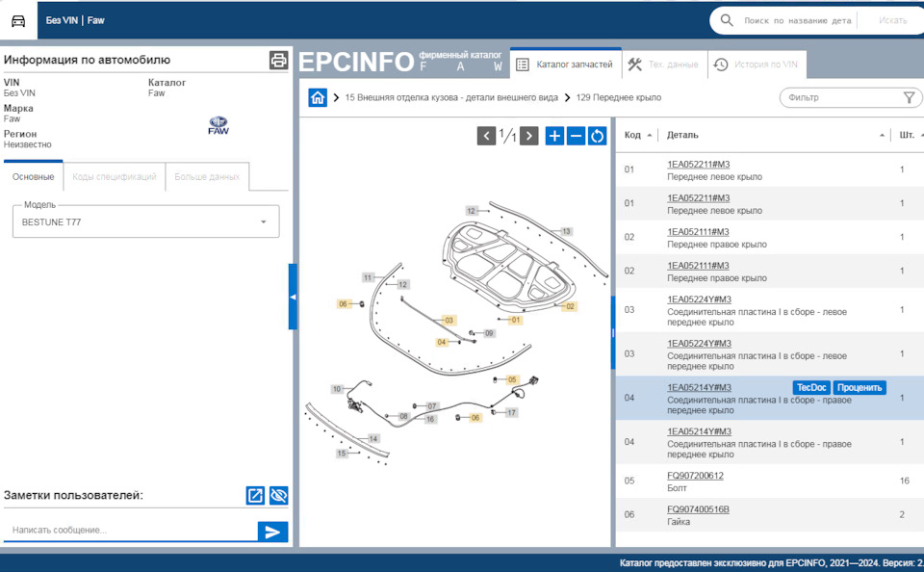This screenshot has width=924, height=572.
Task: Collapse the left vehicle info panel
Action: 293,297
